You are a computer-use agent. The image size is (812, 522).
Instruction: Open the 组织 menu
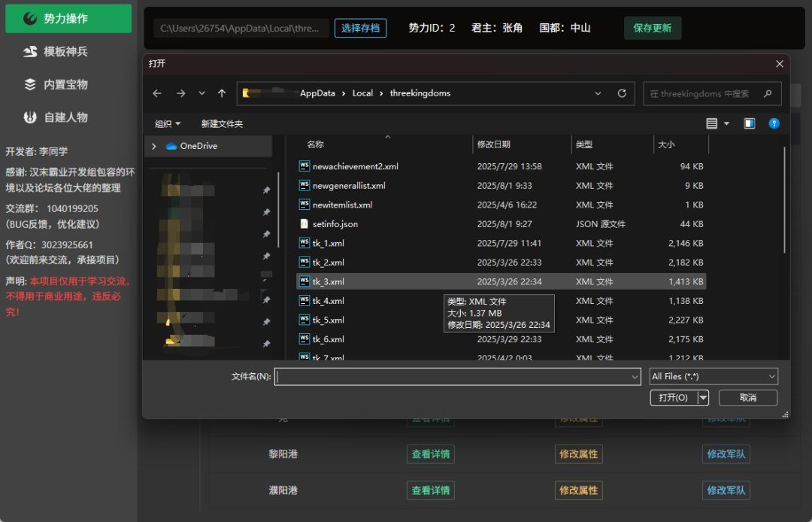click(168, 123)
